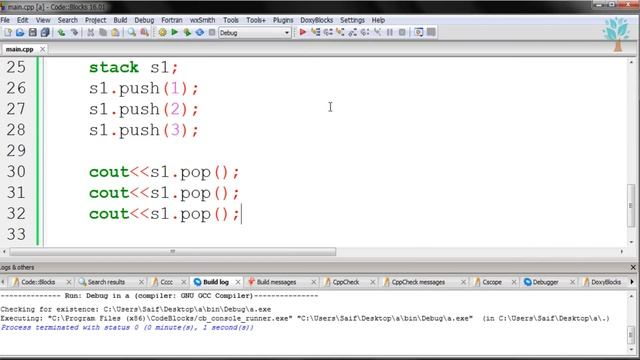Build the project with the gear icon
This screenshot has height=360, width=640.
click(162, 33)
